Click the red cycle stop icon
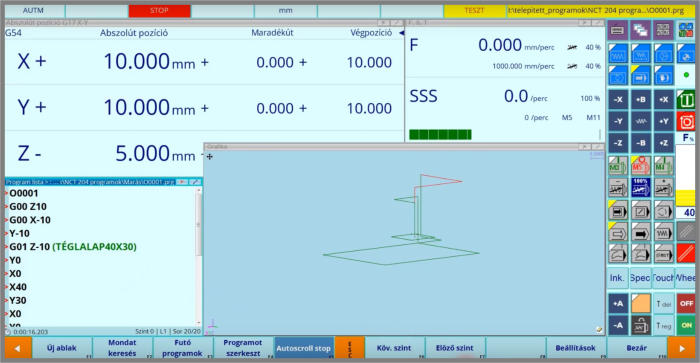Viewport: 700px width, 363px height. [687, 121]
